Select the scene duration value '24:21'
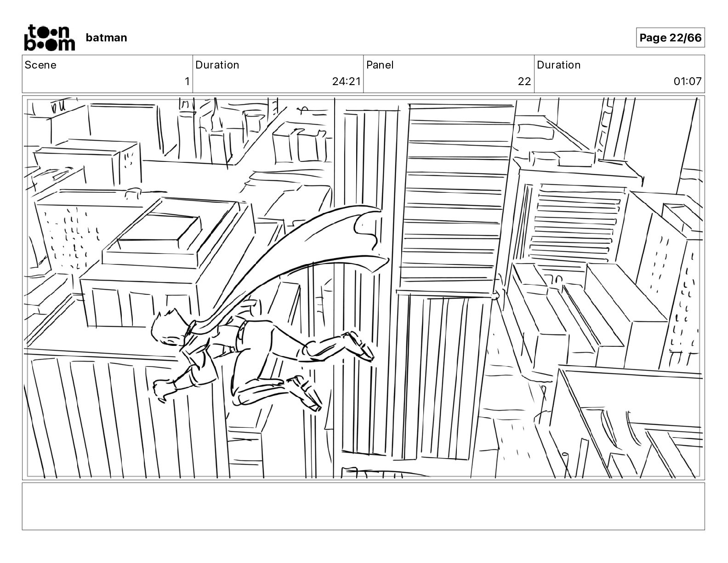The image size is (728, 563). click(347, 81)
